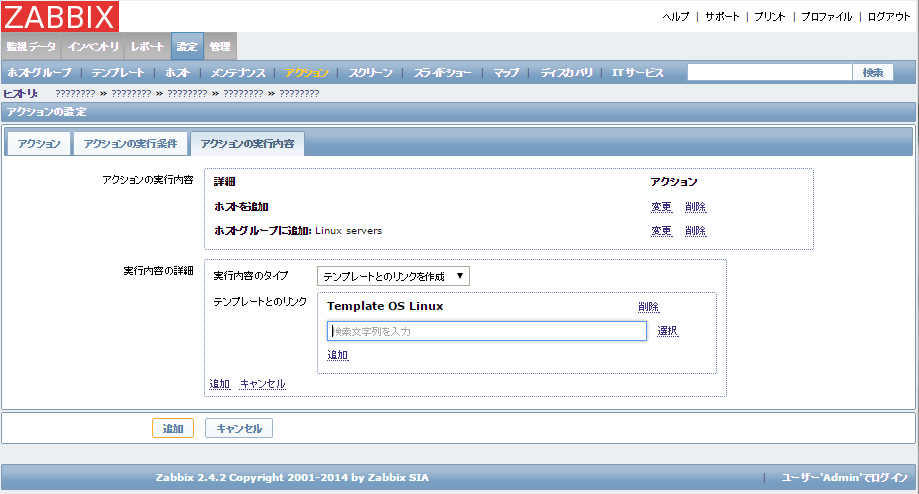The height and width of the screenshot is (494, 919).
Task: Click the ZABBIX logo
Action: click(60, 17)
